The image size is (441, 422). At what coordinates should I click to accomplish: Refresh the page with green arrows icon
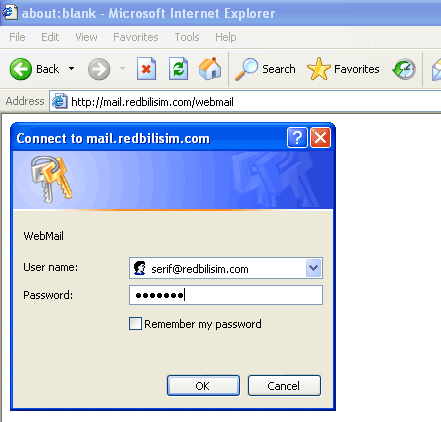click(x=178, y=69)
